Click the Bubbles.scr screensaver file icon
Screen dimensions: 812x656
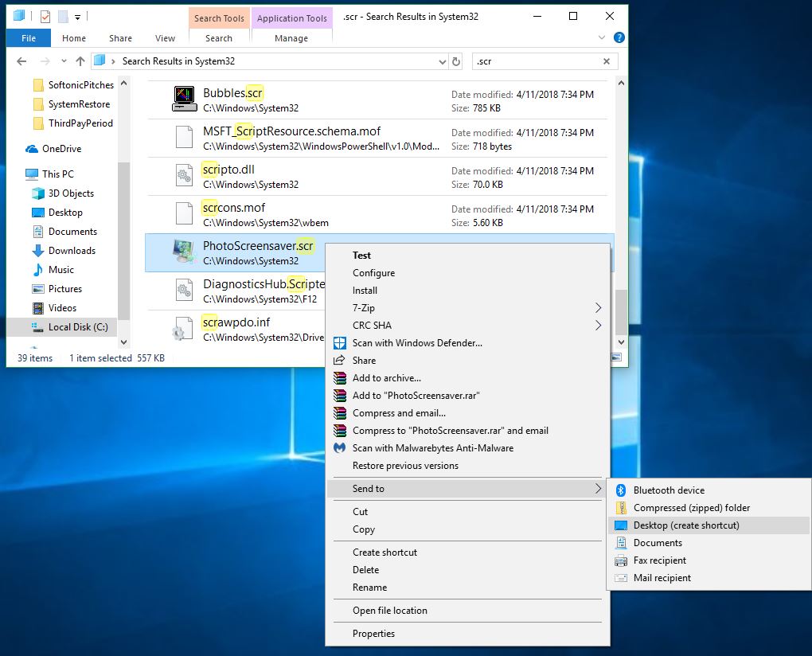[x=184, y=100]
